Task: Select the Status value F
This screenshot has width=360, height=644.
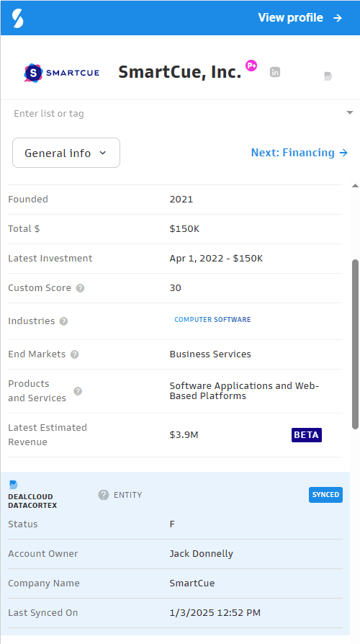Action: coord(172,524)
